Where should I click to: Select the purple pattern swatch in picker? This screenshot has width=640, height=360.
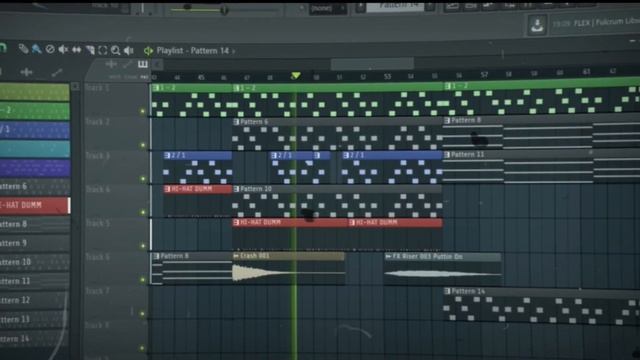(x=34, y=167)
